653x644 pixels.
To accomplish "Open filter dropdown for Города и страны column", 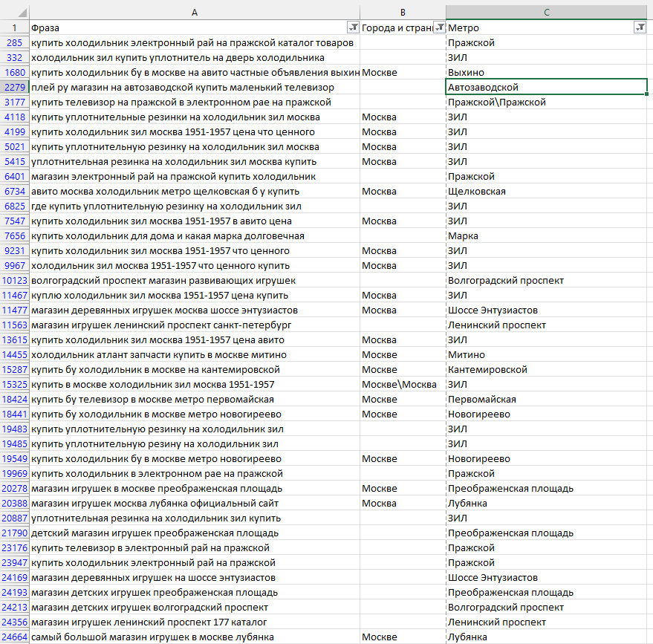I will pos(439,27).
